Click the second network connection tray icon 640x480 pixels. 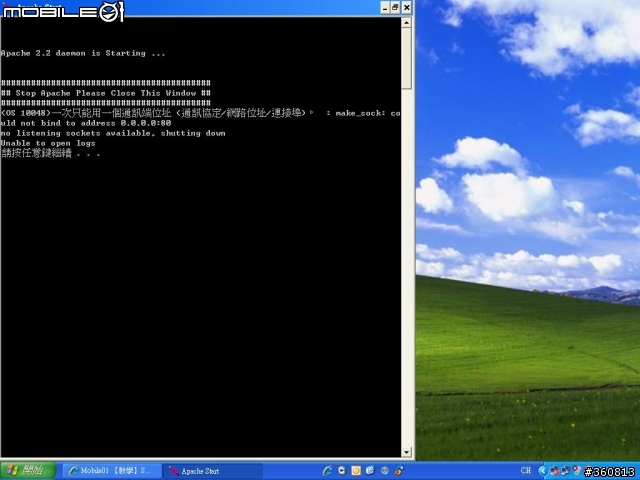(x=565, y=471)
